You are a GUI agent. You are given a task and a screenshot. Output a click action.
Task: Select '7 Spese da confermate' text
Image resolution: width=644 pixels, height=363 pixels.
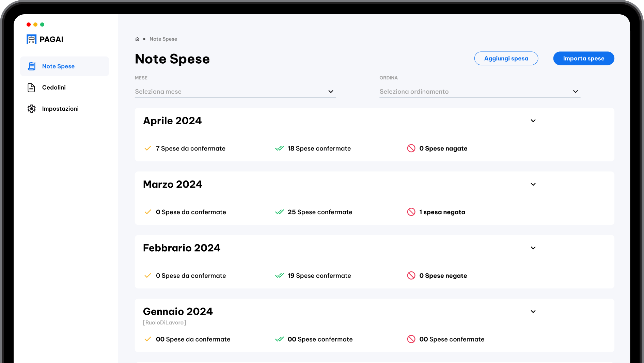(191, 148)
